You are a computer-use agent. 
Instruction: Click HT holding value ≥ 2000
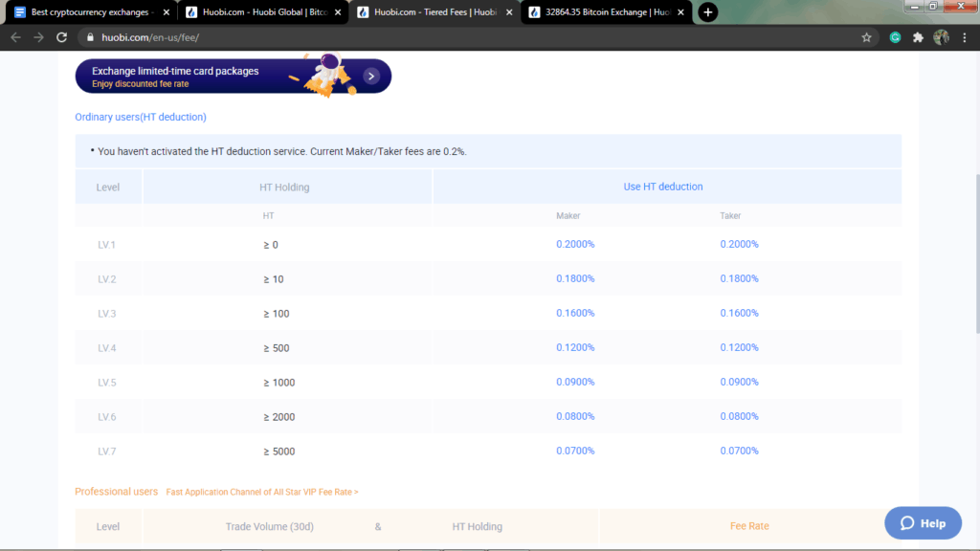278,417
